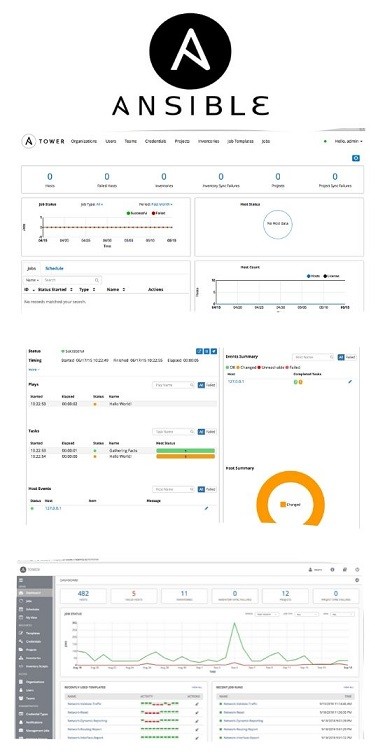Viewport: 375px width, 754px height.
Task: Select the Failed filter in Plays section
Action: [x=211, y=385]
